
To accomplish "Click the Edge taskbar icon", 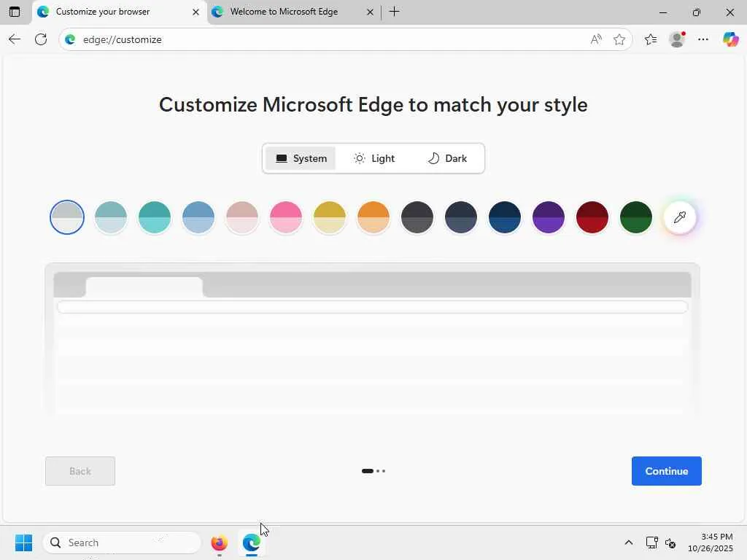I will pyautogui.click(x=251, y=542).
